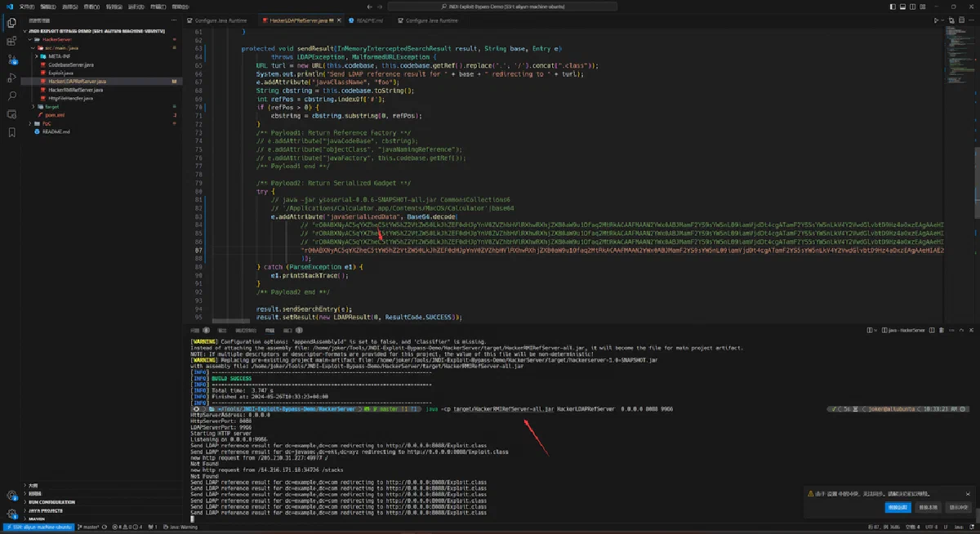
Task: Maximize the bottom panel size
Action: (x=961, y=330)
